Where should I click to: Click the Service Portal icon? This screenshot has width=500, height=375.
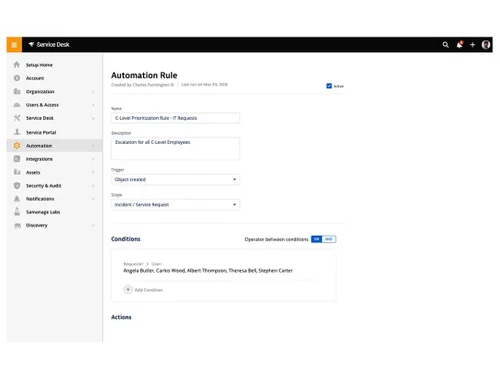click(17, 132)
